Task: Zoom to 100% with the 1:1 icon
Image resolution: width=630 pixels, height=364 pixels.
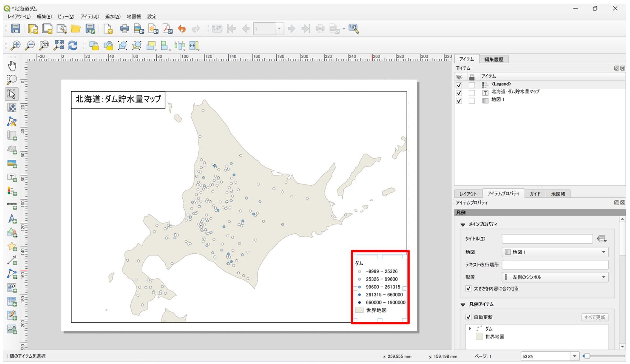Action: 44,45
